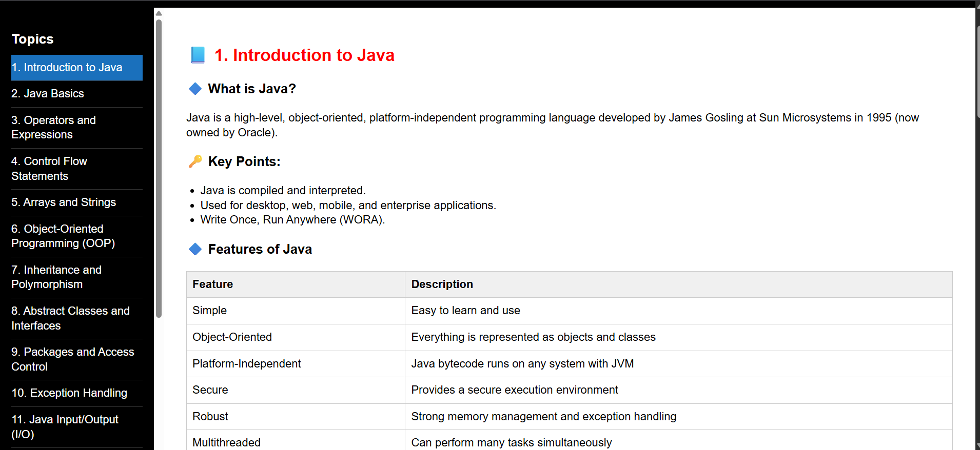The image size is (980, 450).
Task: Click the key icon next to Key Points
Action: pyautogui.click(x=195, y=161)
